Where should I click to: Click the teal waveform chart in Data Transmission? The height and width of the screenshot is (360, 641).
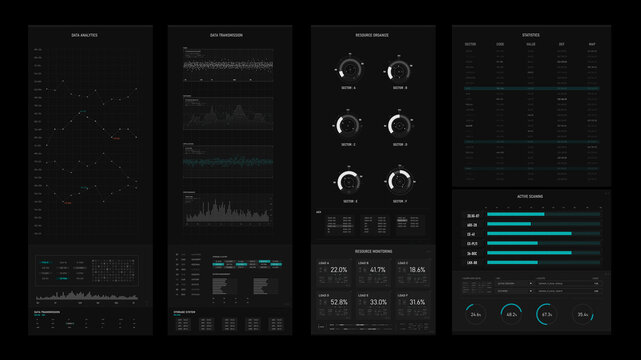(228, 161)
